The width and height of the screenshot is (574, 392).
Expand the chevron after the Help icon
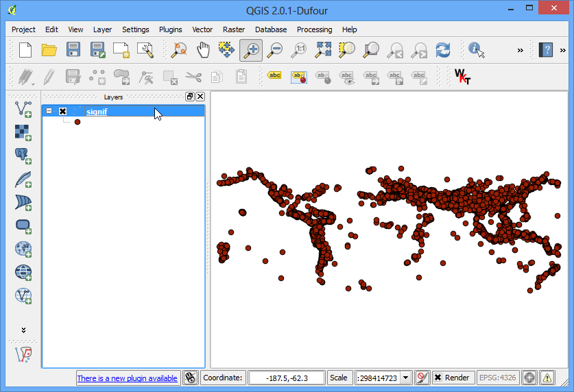[x=562, y=50]
